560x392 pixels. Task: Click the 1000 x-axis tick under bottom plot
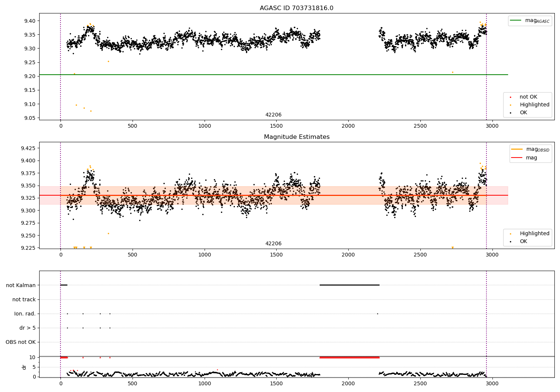(205, 383)
